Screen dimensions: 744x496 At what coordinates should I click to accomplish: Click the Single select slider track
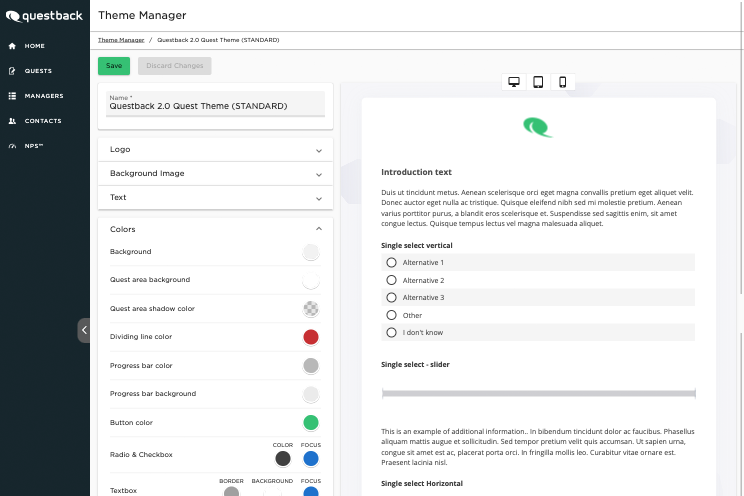click(539, 393)
